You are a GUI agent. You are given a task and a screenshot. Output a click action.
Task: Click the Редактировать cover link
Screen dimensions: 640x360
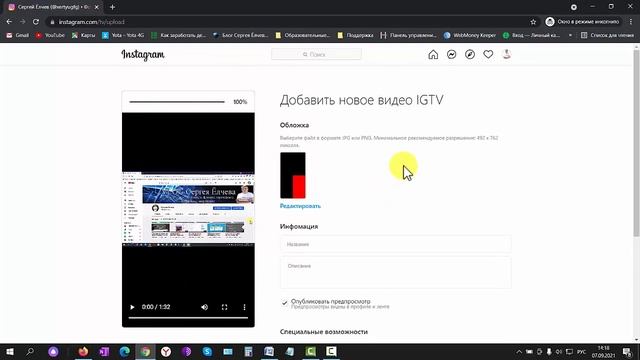[x=300, y=206]
